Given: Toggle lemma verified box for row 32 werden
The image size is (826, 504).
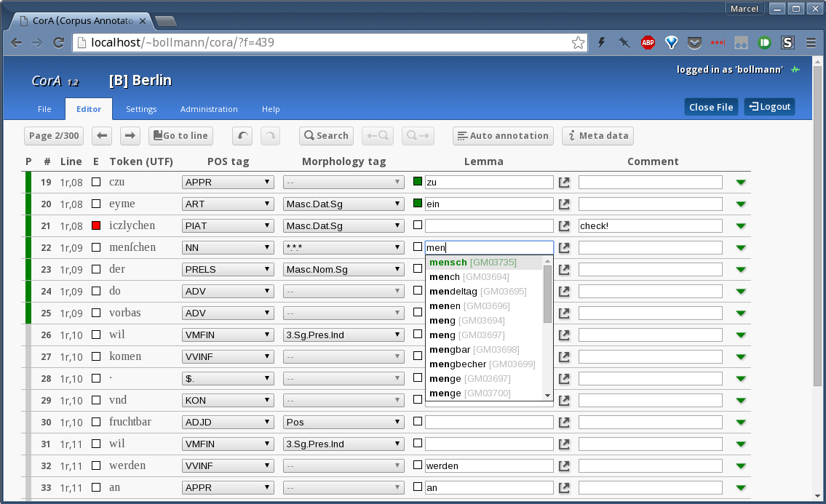Looking at the screenshot, I should pyautogui.click(x=418, y=465).
